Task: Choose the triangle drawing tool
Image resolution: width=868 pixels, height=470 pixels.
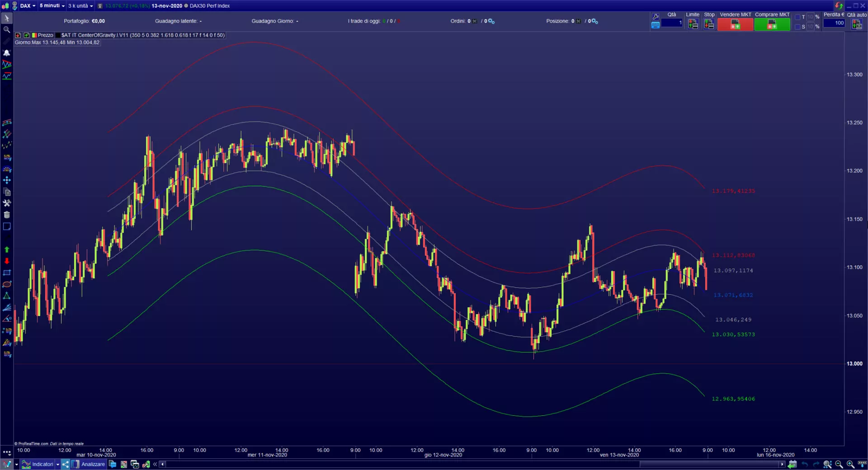Action: [7, 296]
